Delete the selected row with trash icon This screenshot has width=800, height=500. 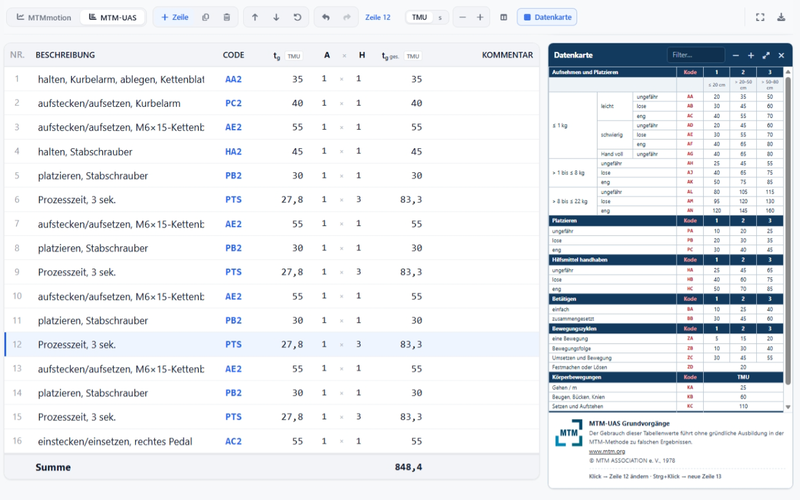227,17
